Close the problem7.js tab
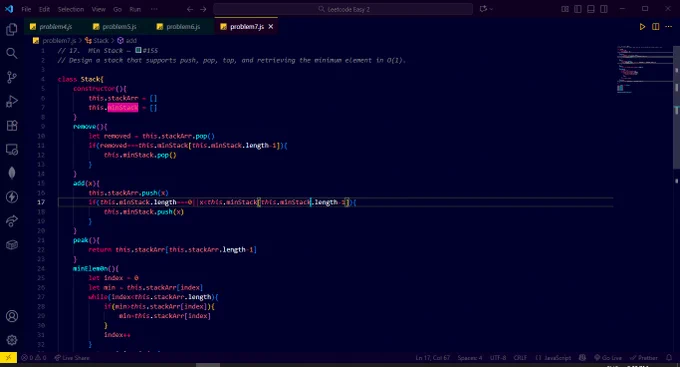This screenshot has width=680, height=367. [x=271, y=26]
